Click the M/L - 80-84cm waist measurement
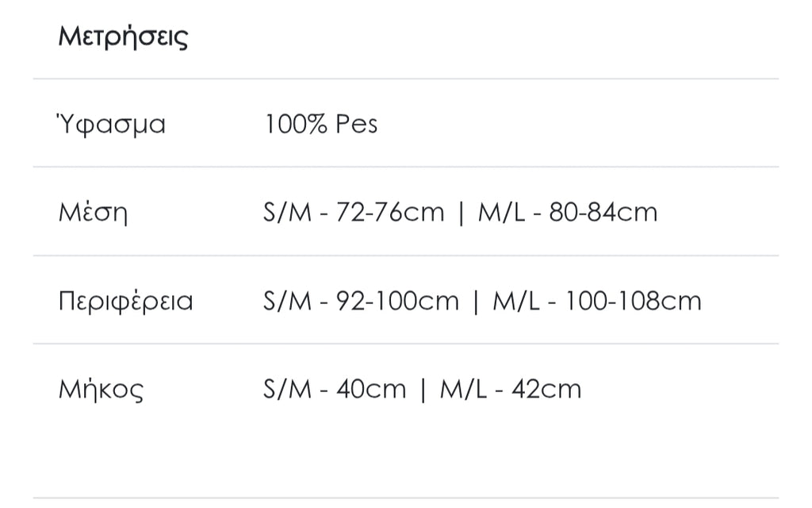The width and height of the screenshot is (812, 508). [x=568, y=213]
